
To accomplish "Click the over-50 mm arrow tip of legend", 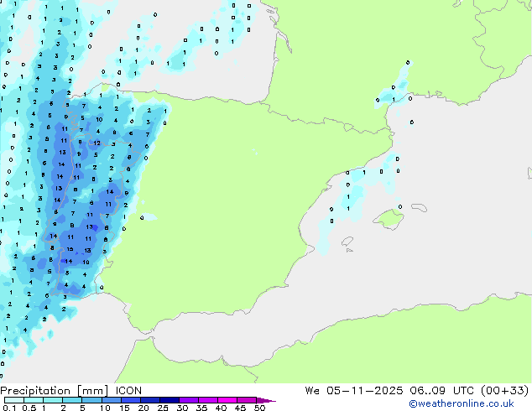I will point(266,400).
